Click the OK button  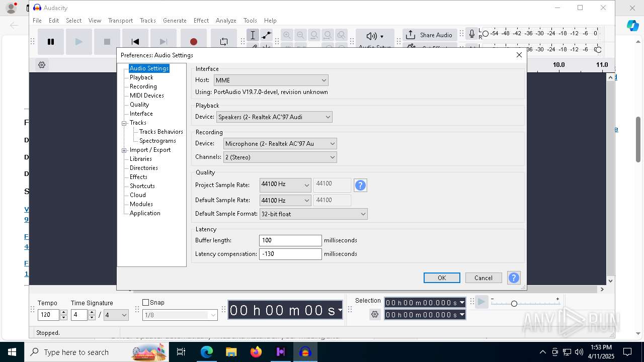click(442, 278)
